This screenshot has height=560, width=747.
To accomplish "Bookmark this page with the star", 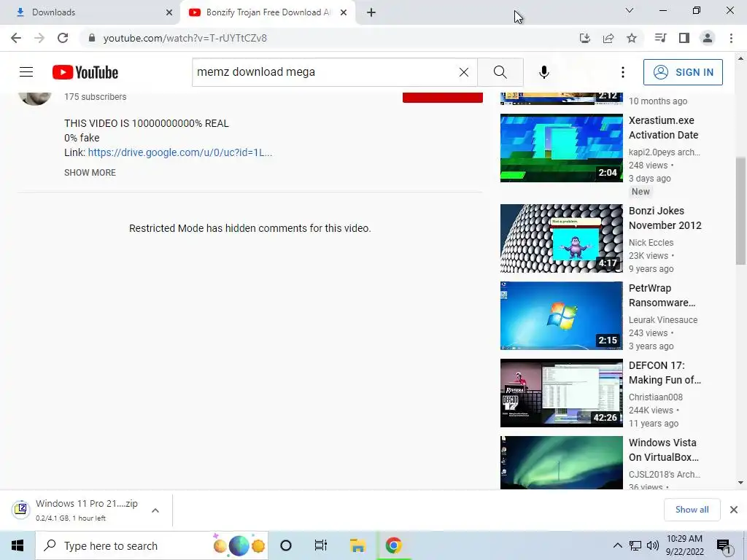I will 632,38.
